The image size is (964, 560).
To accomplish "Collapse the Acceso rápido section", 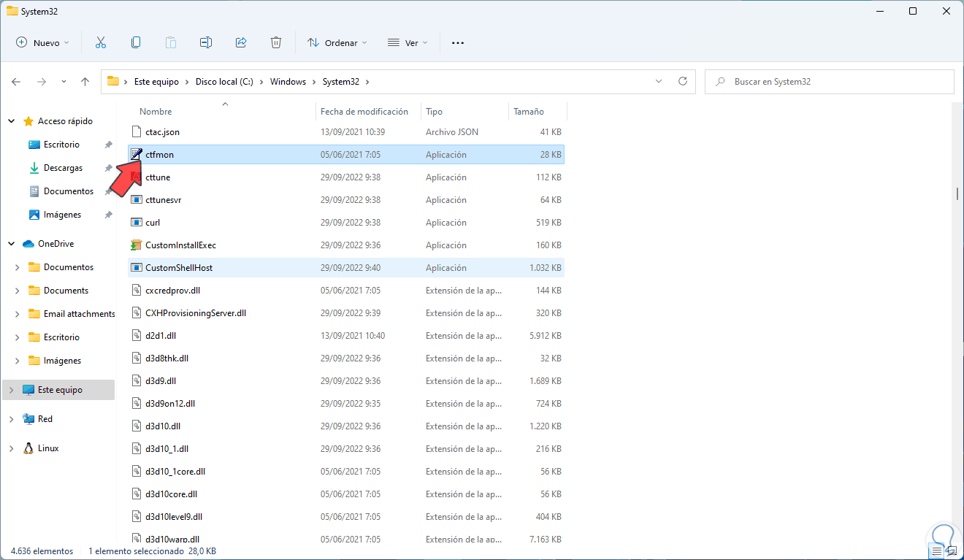I will click(11, 121).
